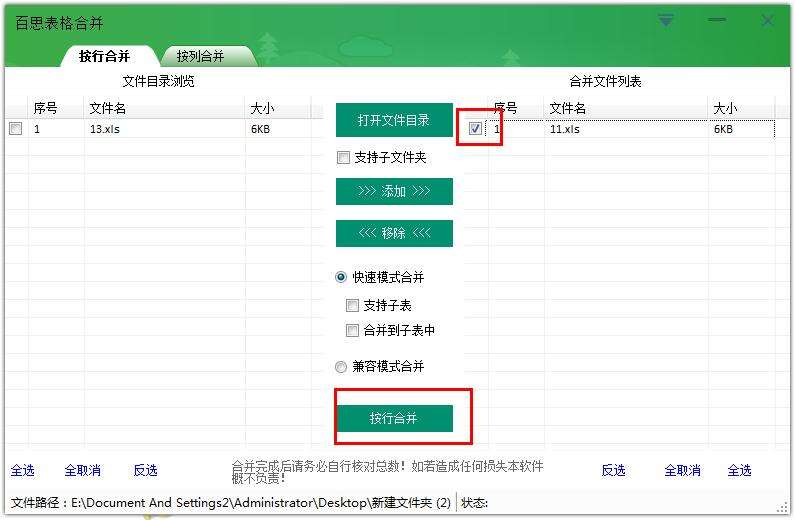Screen dimensions: 795x520
Task: Click 文件名 column header in merge list
Action: pos(626,108)
